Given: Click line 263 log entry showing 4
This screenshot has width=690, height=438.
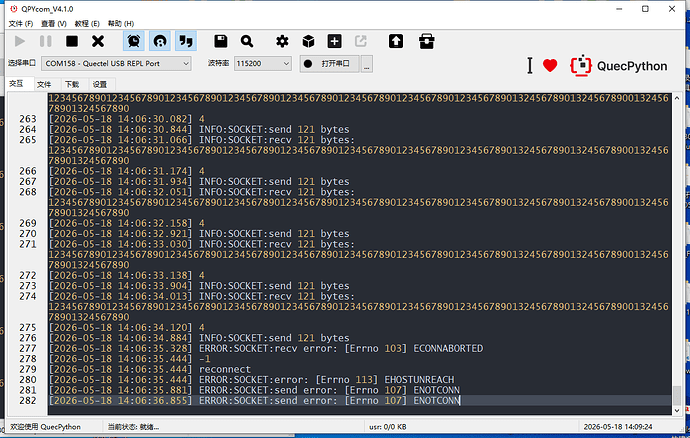Looking at the screenshot, I should (x=127, y=119).
